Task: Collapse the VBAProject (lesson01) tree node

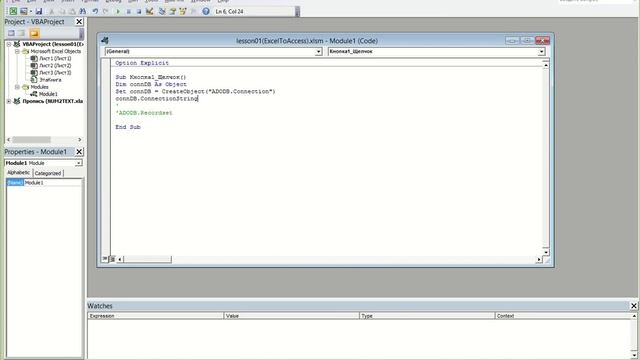Action: pos(9,44)
